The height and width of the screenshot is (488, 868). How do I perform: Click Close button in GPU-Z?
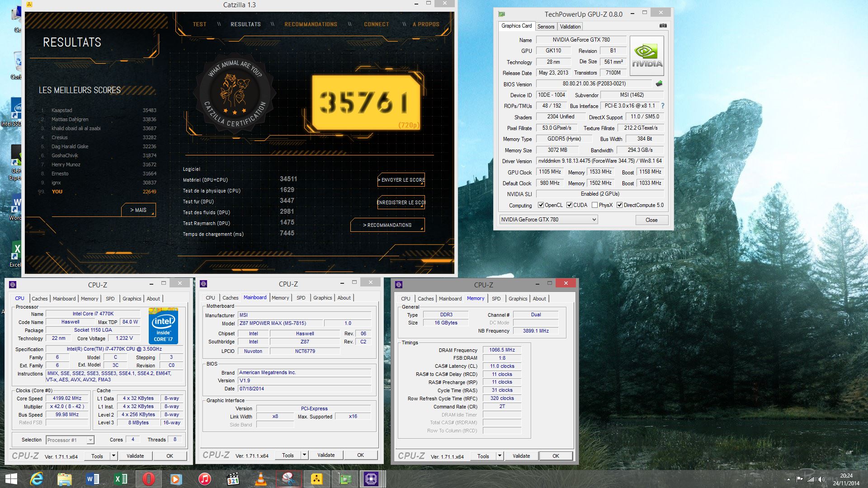pyautogui.click(x=651, y=220)
